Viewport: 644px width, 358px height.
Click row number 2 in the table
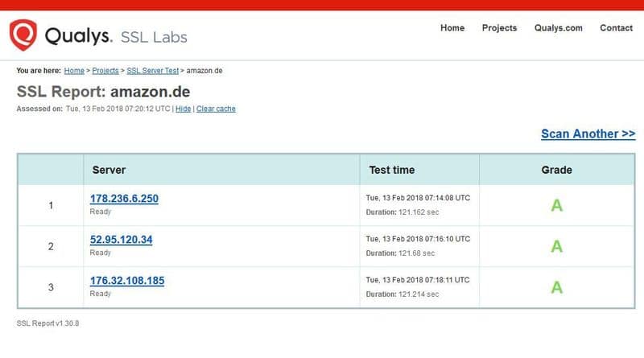click(x=51, y=246)
